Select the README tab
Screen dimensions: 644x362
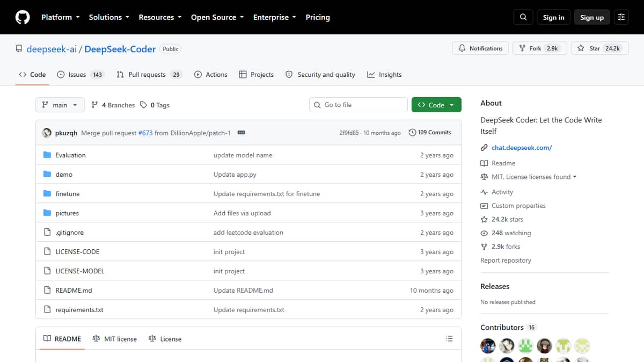pos(62,339)
